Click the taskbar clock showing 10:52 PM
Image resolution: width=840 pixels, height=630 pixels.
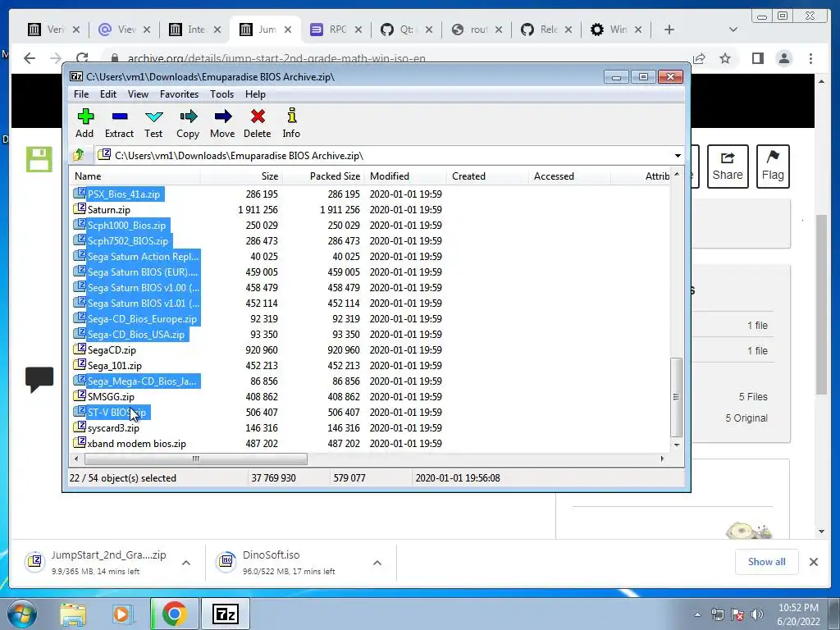coord(798,614)
